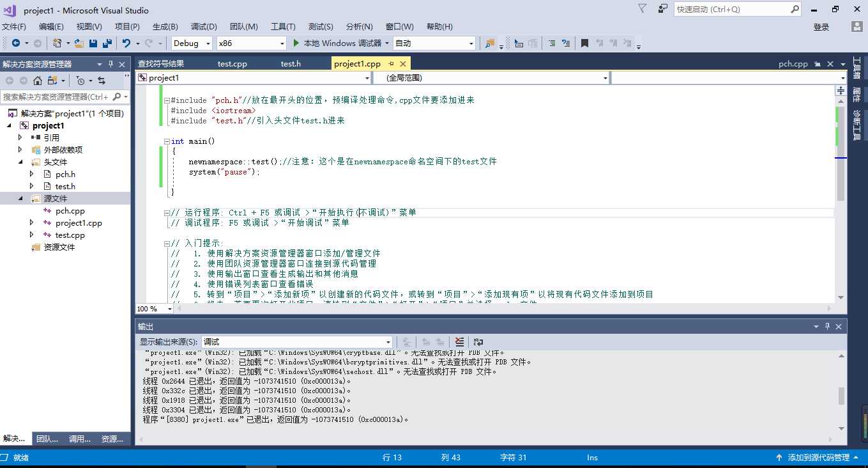Open the pch.cpp preview tab
The image size is (868, 468).
793,64
